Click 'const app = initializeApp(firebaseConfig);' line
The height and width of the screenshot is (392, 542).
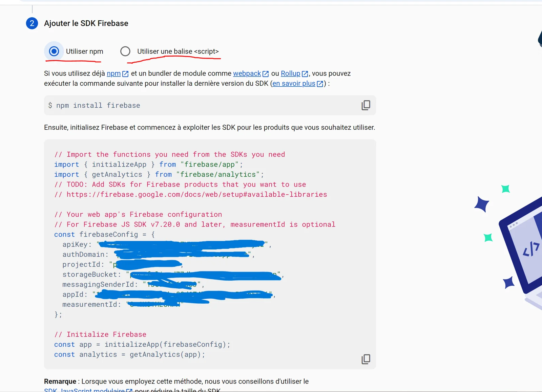142,344
